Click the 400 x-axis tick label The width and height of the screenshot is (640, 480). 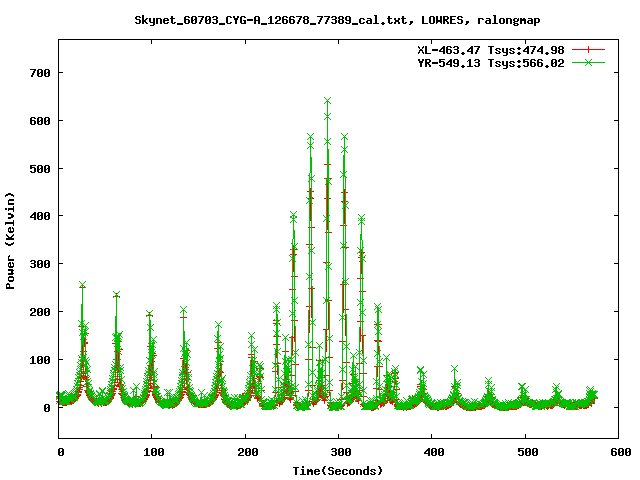[433, 452]
